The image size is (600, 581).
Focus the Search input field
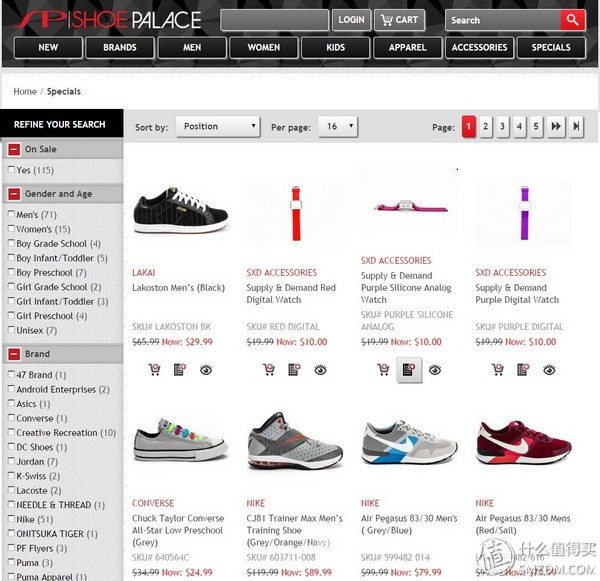[x=503, y=20]
